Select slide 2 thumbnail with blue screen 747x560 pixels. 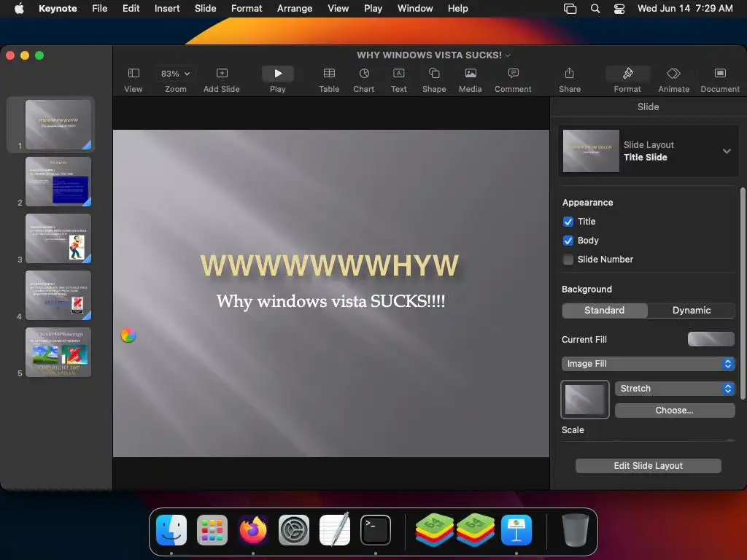58,182
